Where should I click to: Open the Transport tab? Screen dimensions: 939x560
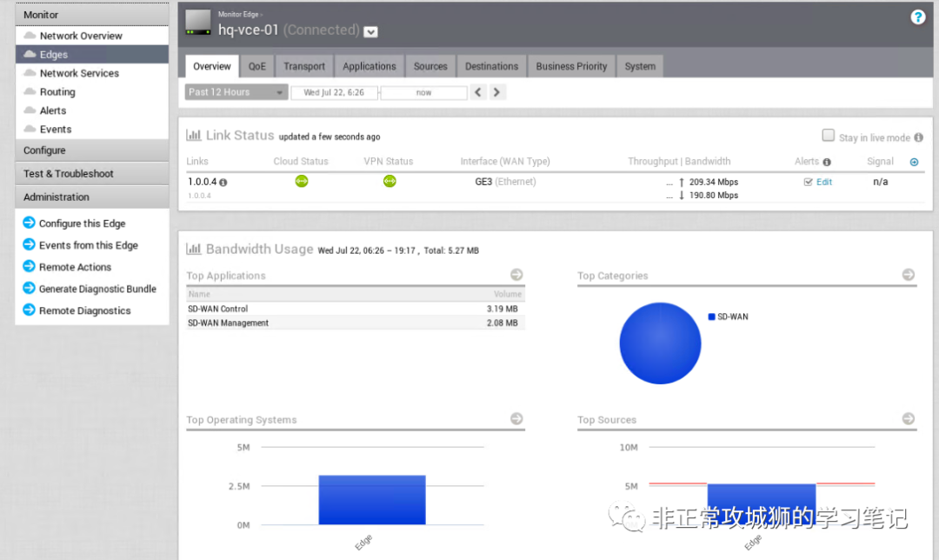tap(304, 66)
